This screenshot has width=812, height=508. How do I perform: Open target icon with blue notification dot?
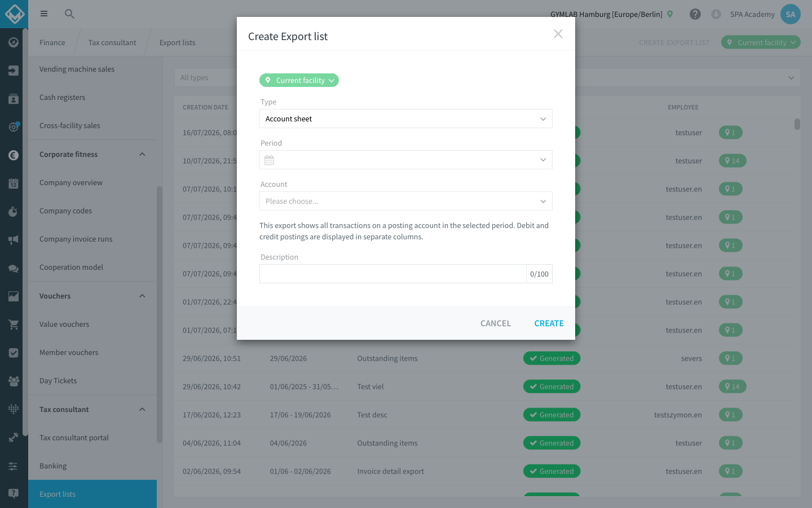click(14, 127)
